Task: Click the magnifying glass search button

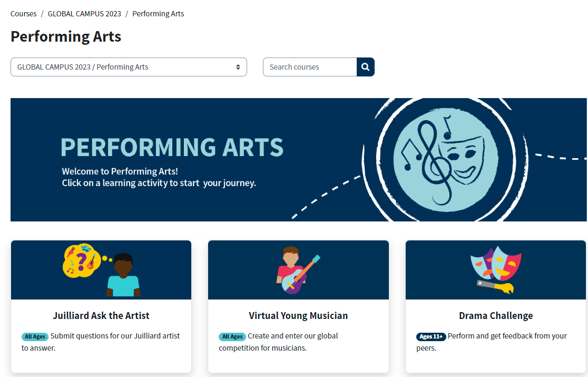Action: click(x=365, y=67)
